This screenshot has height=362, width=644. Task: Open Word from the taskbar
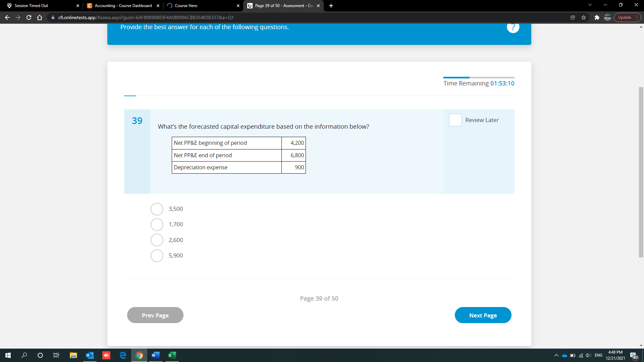coord(155,355)
